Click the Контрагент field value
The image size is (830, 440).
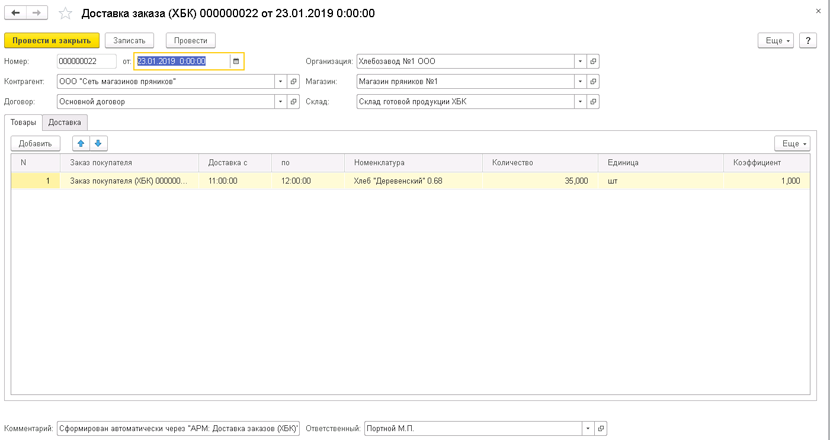click(166, 82)
